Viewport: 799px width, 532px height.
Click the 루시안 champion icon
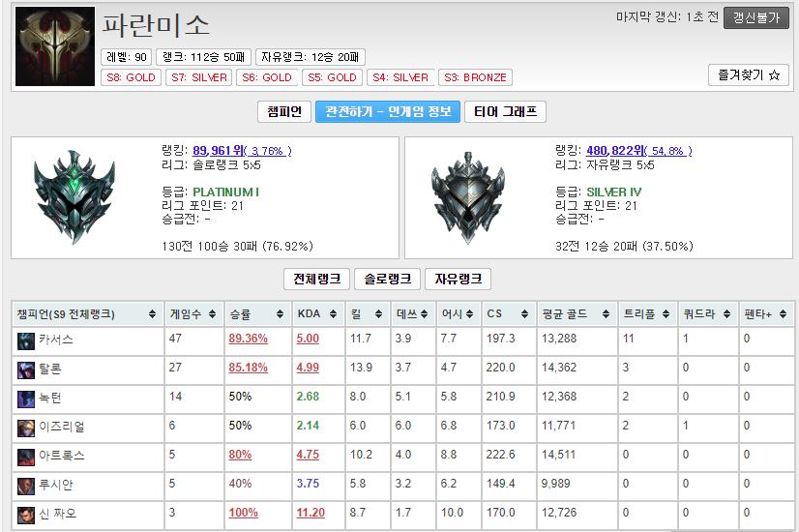[x=26, y=487]
